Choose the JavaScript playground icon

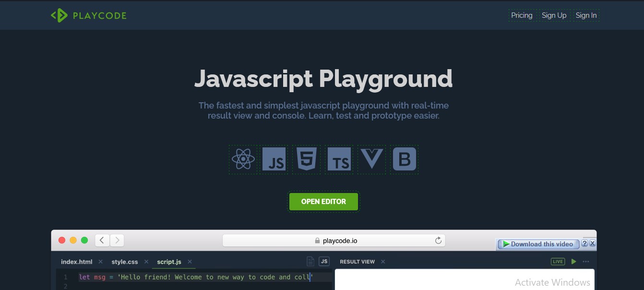point(274,159)
